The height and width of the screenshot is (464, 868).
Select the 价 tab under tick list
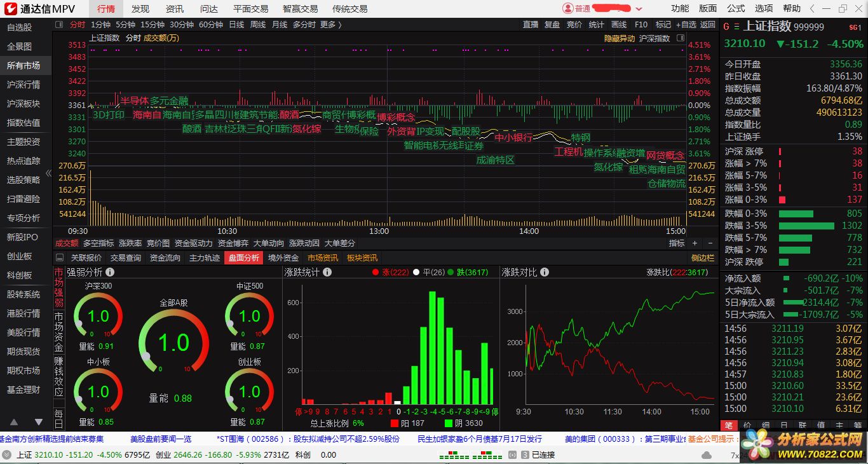click(x=747, y=425)
